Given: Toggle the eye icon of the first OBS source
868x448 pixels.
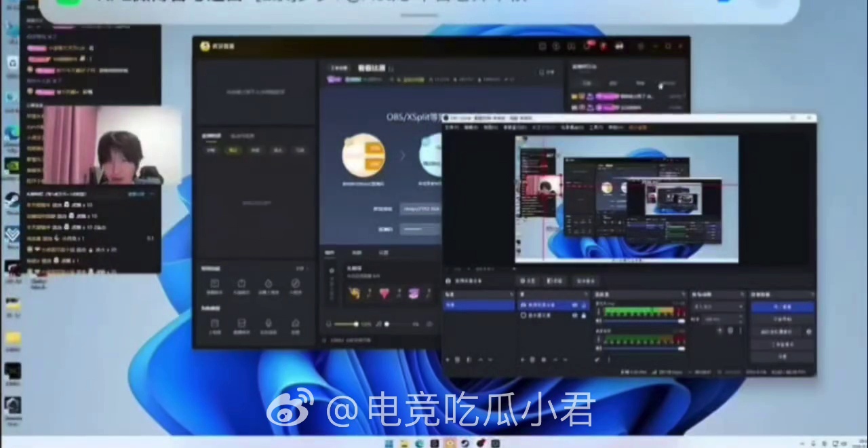Looking at the screenshot, I should pyautogui.click(x=575, y=305).
